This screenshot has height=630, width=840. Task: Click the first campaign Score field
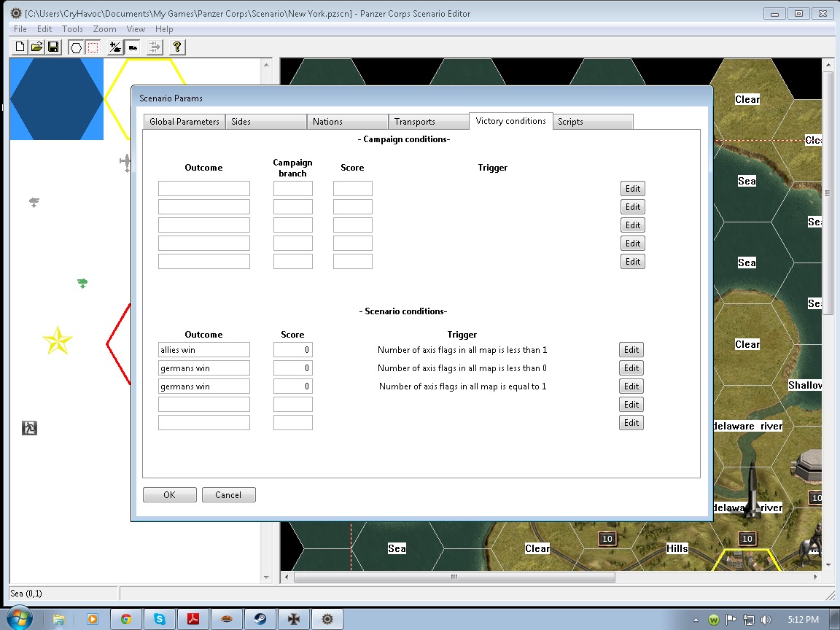(x=352, y=189)
